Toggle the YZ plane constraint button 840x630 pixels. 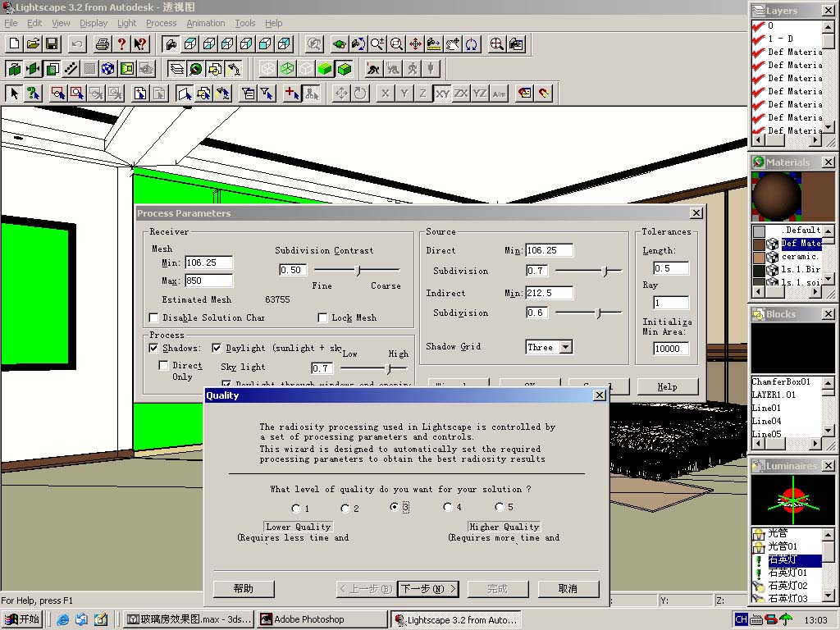480,94
